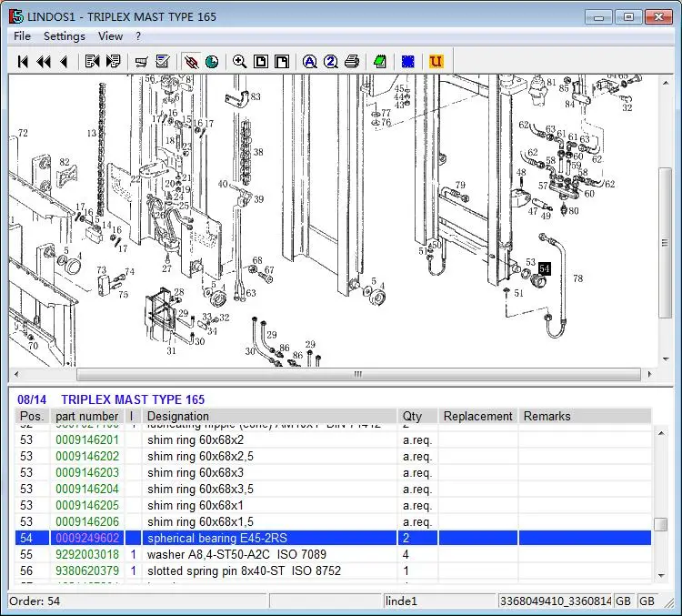Jump to first page with skip-to-start arrow
Image resolution: width=682 pixels, height=616 pixels.
(x=23, y=62)
